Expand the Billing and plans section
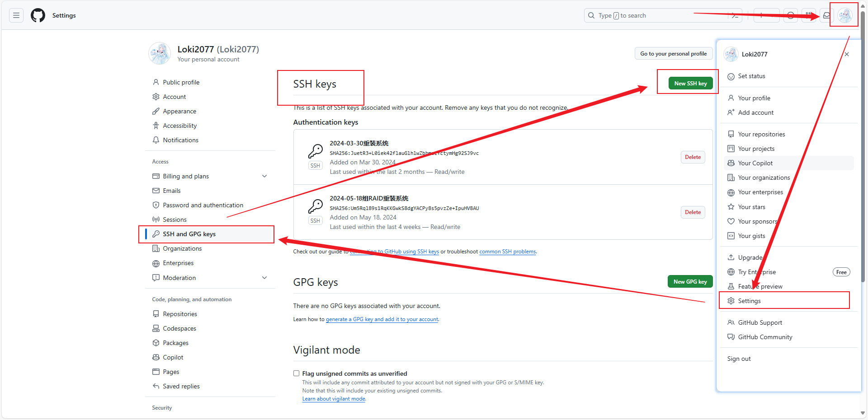Image resolution: width=868 pixels, height=420 pixels. pos(264,176)
